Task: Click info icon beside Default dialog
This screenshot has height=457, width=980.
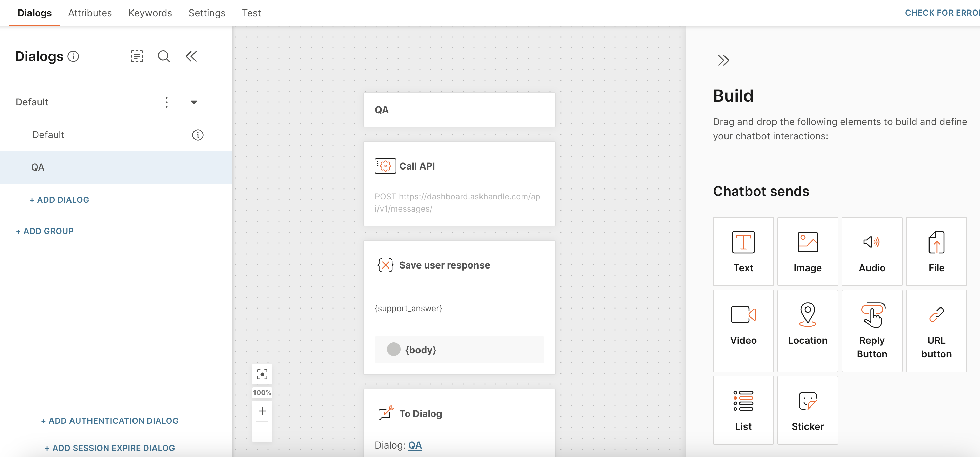Action: (x=198, y=135)
